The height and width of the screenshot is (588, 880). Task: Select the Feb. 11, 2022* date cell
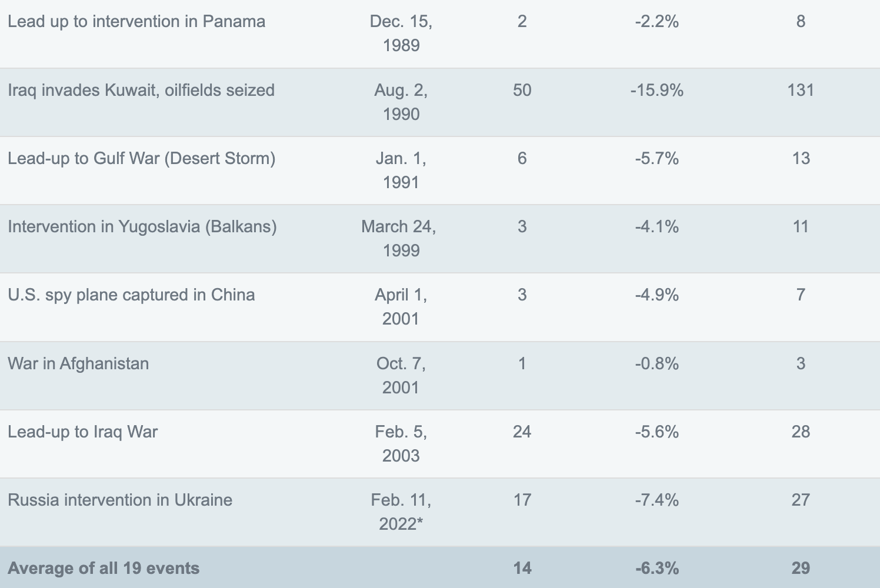tap(401, 512)
